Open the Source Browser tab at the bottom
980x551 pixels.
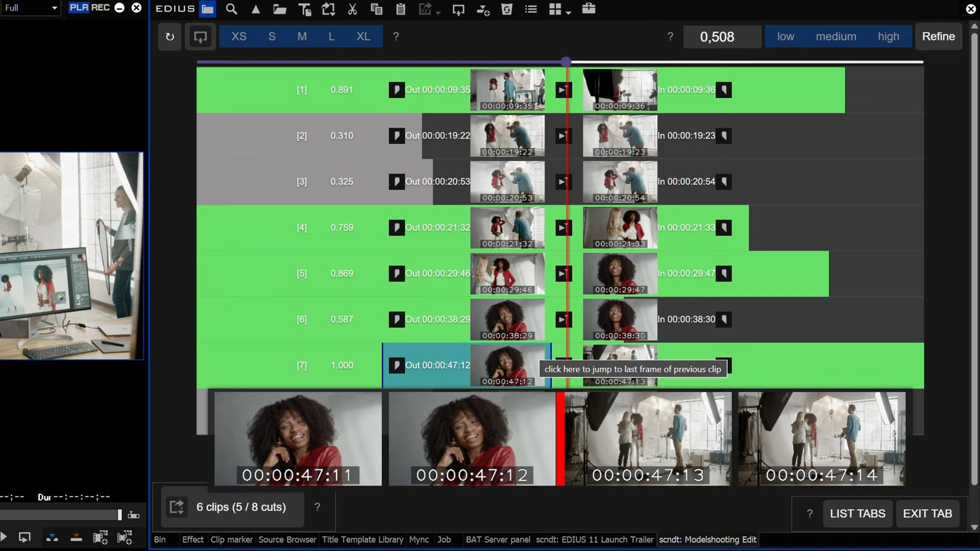(287, 539)
